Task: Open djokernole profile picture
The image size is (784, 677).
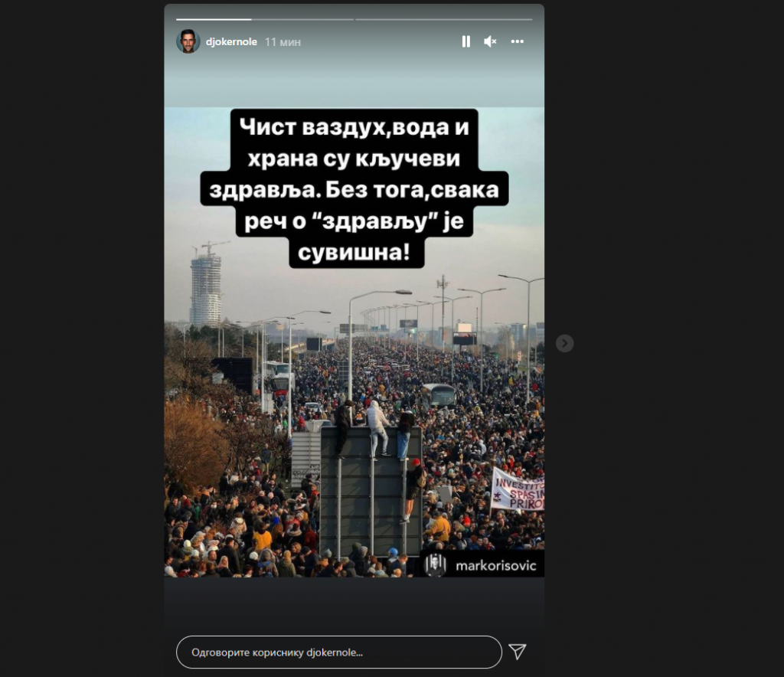Action: tap(188, 41)
